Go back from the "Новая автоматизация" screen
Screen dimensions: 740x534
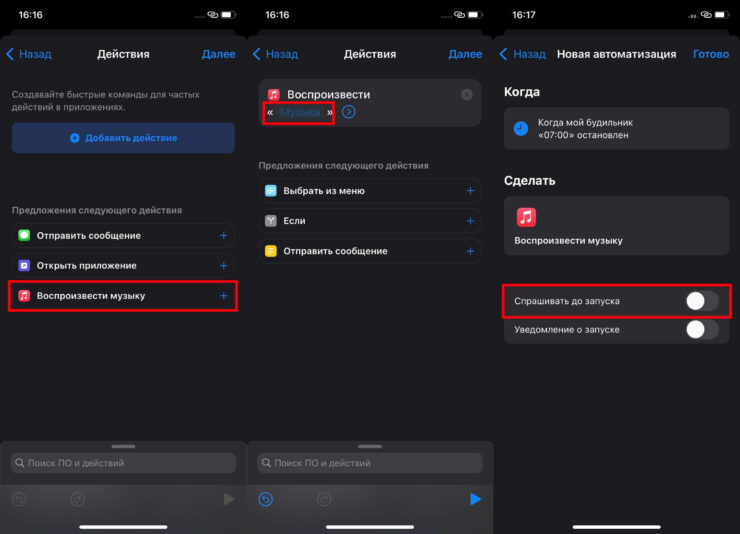pyautogui.click(x=522, y=54)
